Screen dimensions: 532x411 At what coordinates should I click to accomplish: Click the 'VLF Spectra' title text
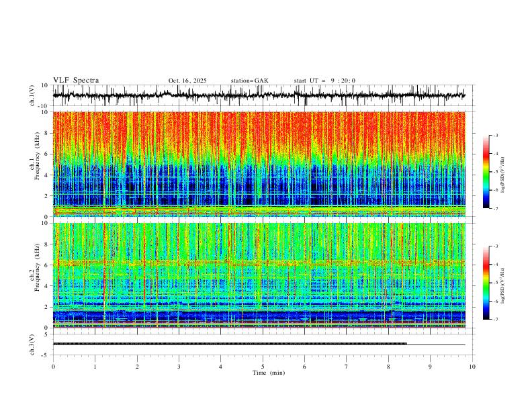[76, 81]
